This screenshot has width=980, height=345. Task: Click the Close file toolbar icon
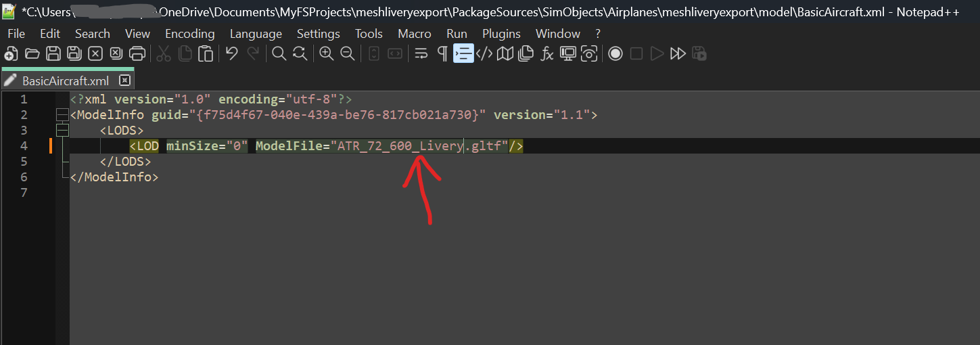pos(95,54)
